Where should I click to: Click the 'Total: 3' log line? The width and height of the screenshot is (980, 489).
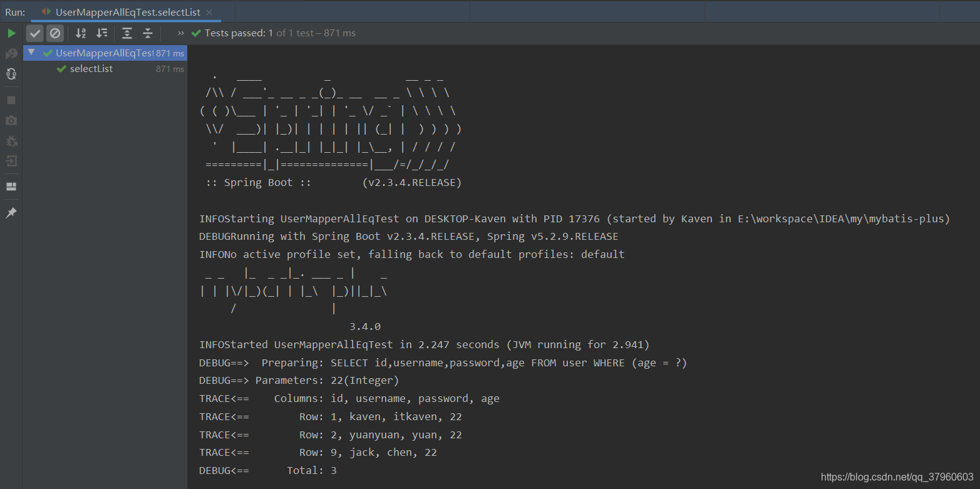pyautogui.click(x=268, y=471)
